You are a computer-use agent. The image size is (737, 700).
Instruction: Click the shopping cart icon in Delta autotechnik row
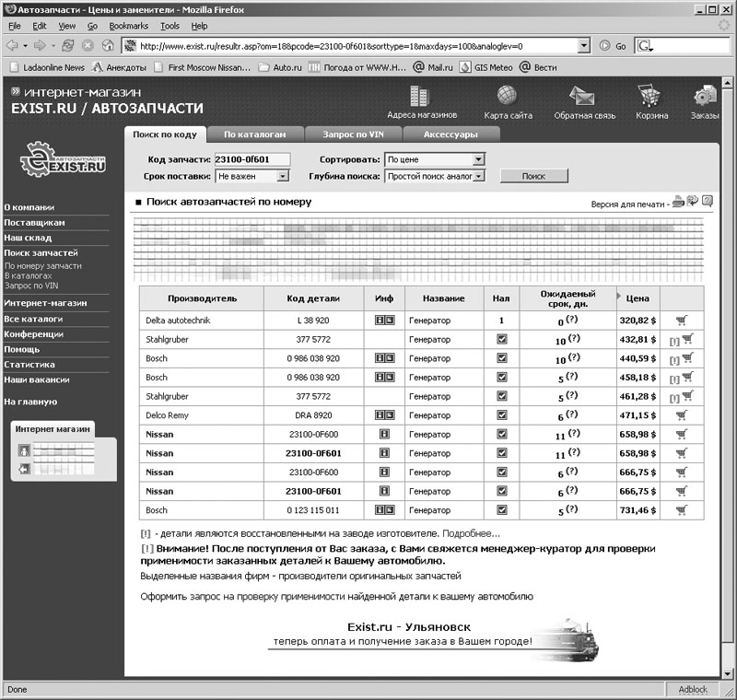point(681,321)
